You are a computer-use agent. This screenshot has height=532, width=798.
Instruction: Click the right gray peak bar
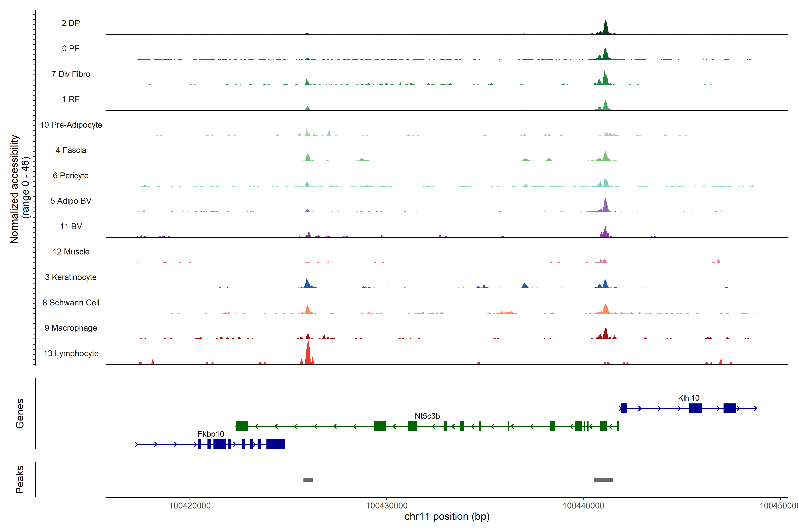pyautogui.click(x=603, y=480)
